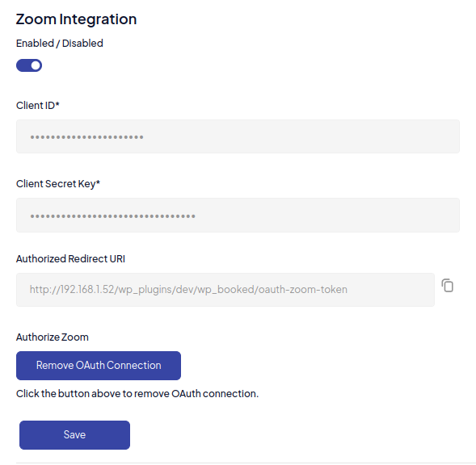The width and height of the screenshot is (476, 465).
Task: Click the Remove OAuth Connection button
Action: tap(99, 366)
